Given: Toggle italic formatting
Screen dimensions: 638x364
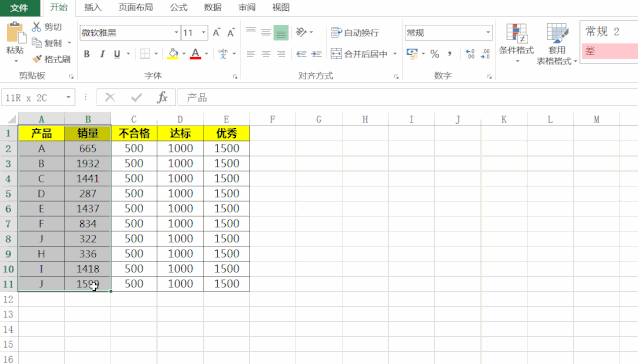Looking at the screenshot, I should tap(102, 54).
